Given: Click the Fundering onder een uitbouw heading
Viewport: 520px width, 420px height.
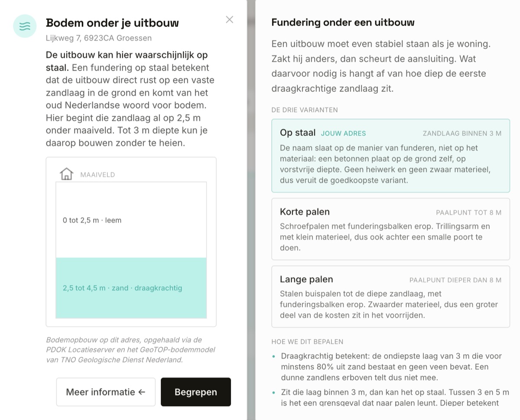Looking at the screenshot, I should pyautogui.click(x=343, y=23).
